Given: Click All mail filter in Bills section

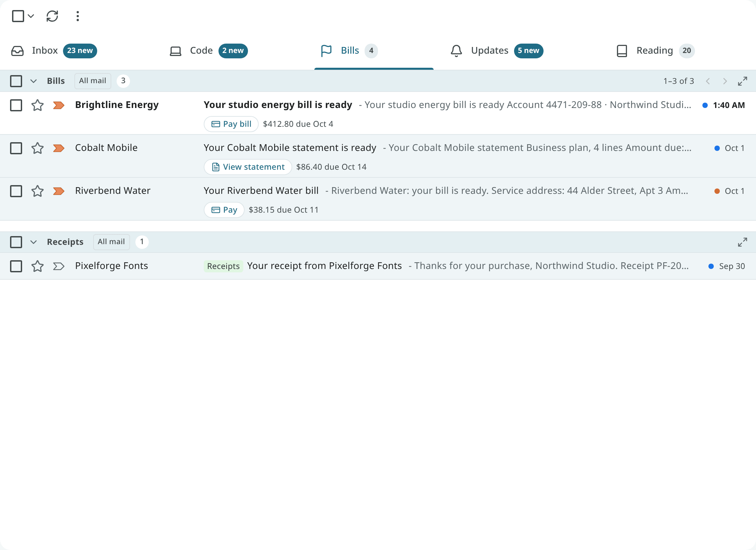Looking at the screenshot, I should [x=92, y=81].
